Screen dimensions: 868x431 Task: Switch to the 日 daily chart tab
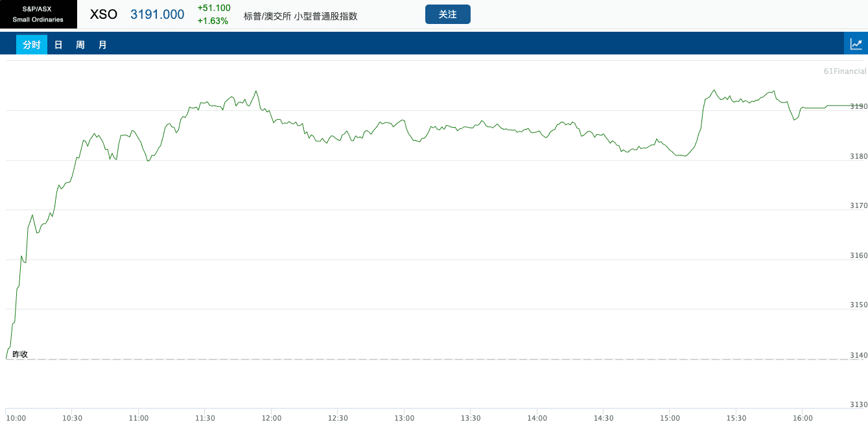[x=58, y=45]
